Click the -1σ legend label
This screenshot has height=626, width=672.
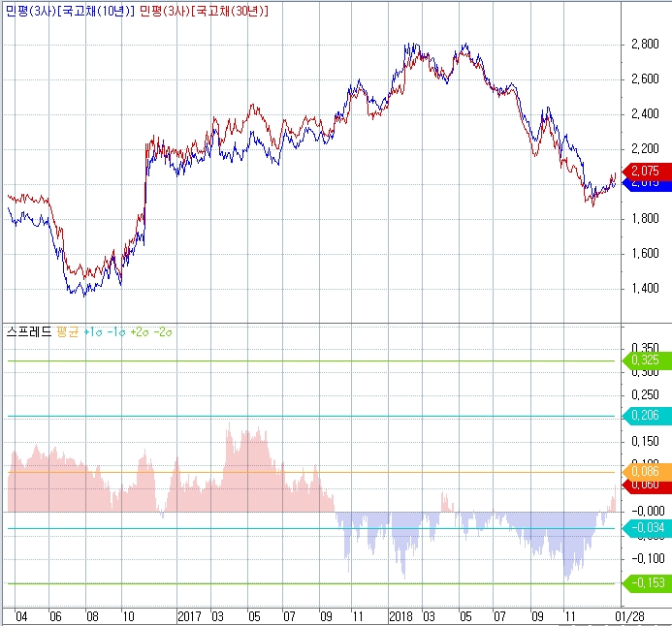point(115,332)
